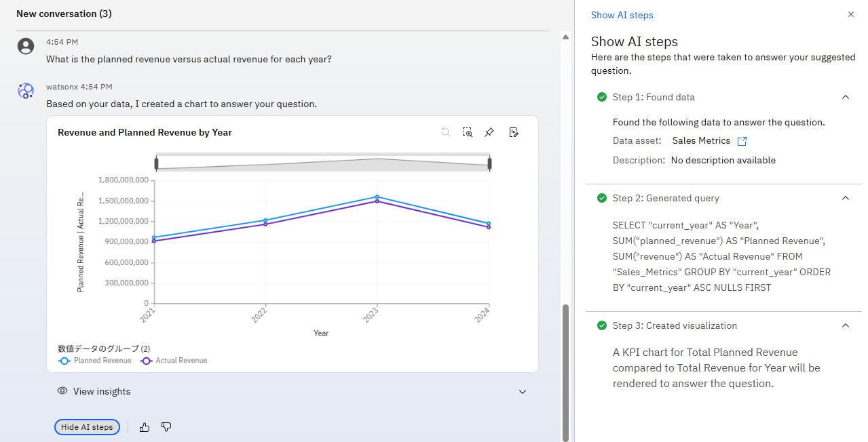Click Step 1 green checkmark icon
This screenshot has height=442, width=868.
(x=602, y=97)
